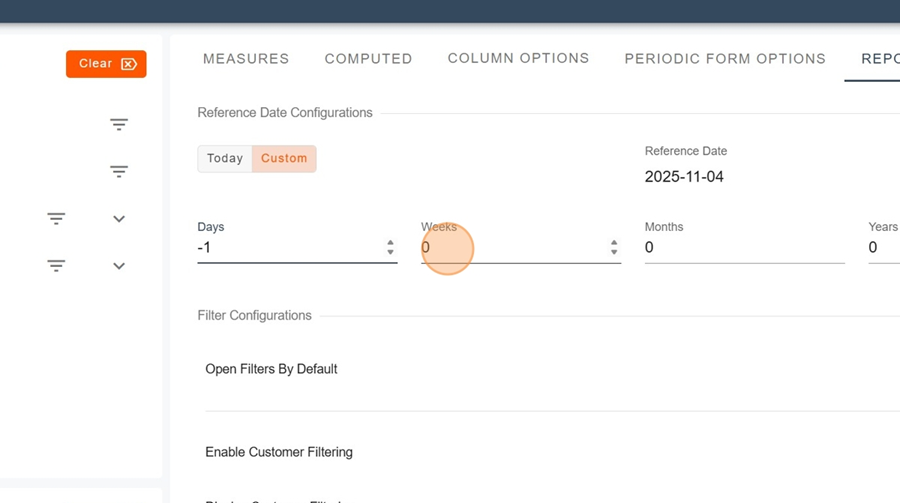Image resolution: width=900 pixels, height=503 pixels.
Task: Open the Computed tab
Action: point(368,59)
